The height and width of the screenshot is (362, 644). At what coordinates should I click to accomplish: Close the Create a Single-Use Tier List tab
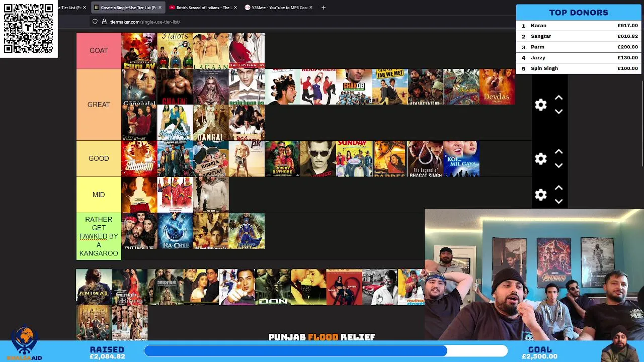tap(160, 8)
